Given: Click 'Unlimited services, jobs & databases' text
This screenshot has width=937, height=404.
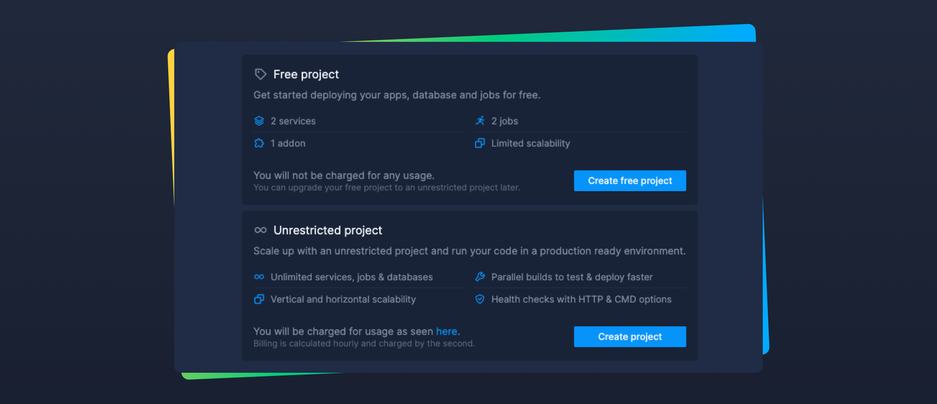Looking at the screenshot, I should [351, 277].
